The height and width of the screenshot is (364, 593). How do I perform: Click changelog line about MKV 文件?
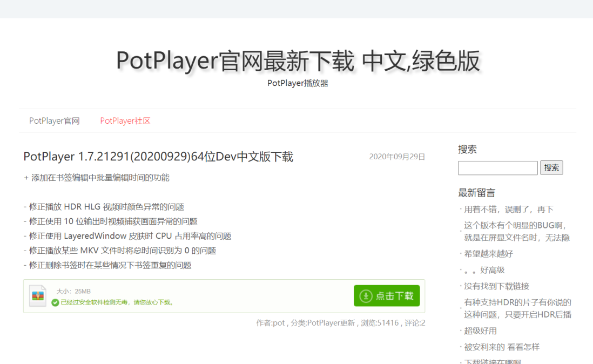pos(119,251)
